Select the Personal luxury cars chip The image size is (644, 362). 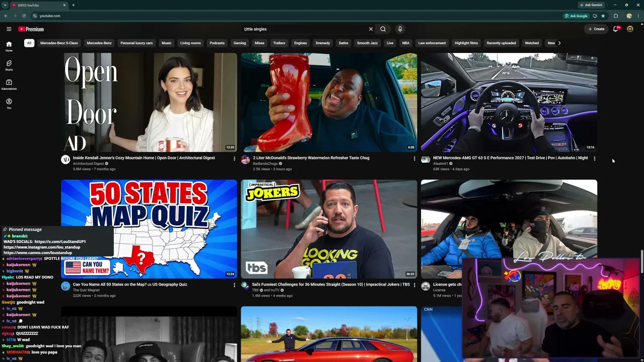click(136, 43)
